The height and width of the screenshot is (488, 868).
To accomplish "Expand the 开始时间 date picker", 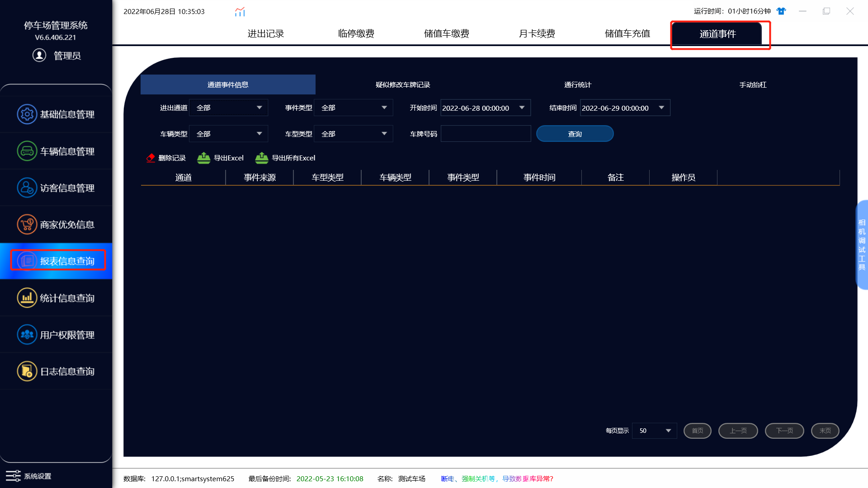I will pyautogui.click(x=522, y=108).
